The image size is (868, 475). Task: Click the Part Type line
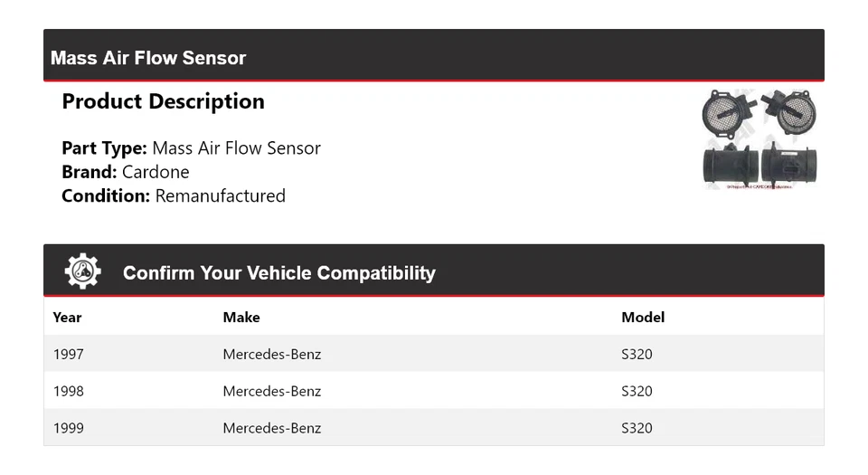(x=191, y=148)
